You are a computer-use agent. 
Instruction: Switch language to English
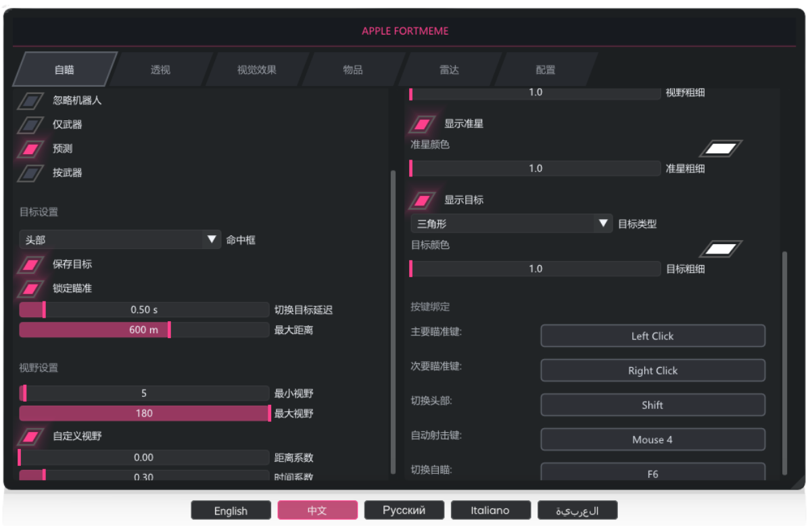click(231, 510)
